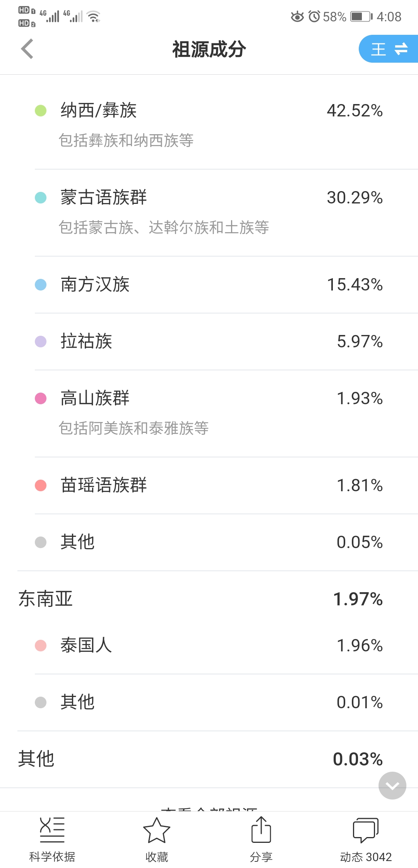Tap the 收藏 star favorite icon
The image size is (418, 868).
pyautogui.click(x=157, y=830)
